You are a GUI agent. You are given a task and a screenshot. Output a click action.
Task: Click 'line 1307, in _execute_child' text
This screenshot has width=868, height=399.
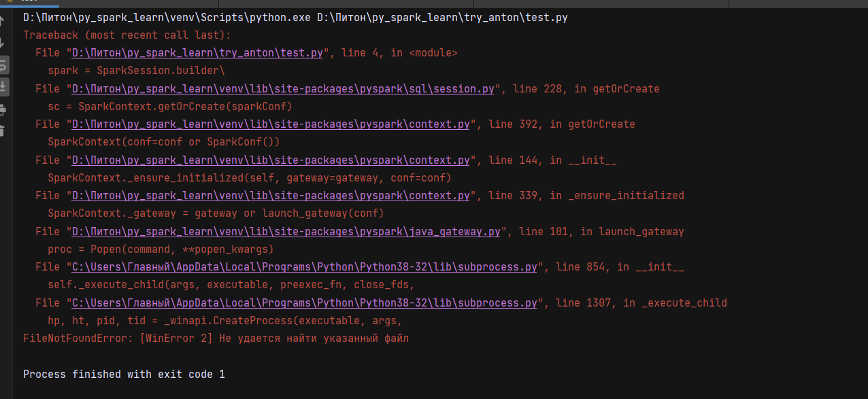[x=641, y=303]
